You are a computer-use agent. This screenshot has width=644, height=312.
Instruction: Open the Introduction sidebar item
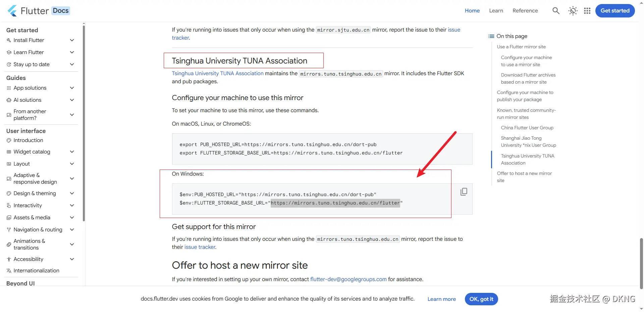click(28, 140)
